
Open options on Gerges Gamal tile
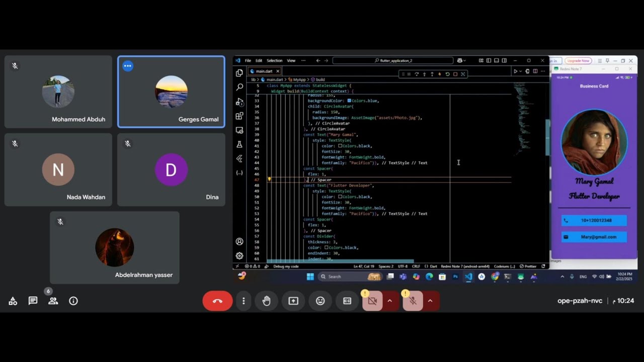(128, 66)
